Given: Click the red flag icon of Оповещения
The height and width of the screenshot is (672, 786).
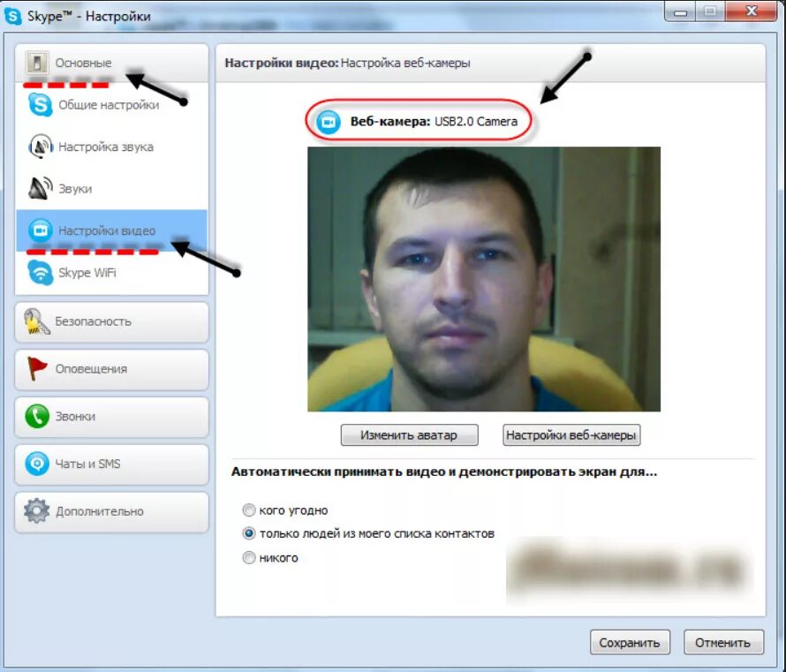Looking at the screenshot, I should coord(36,369).
